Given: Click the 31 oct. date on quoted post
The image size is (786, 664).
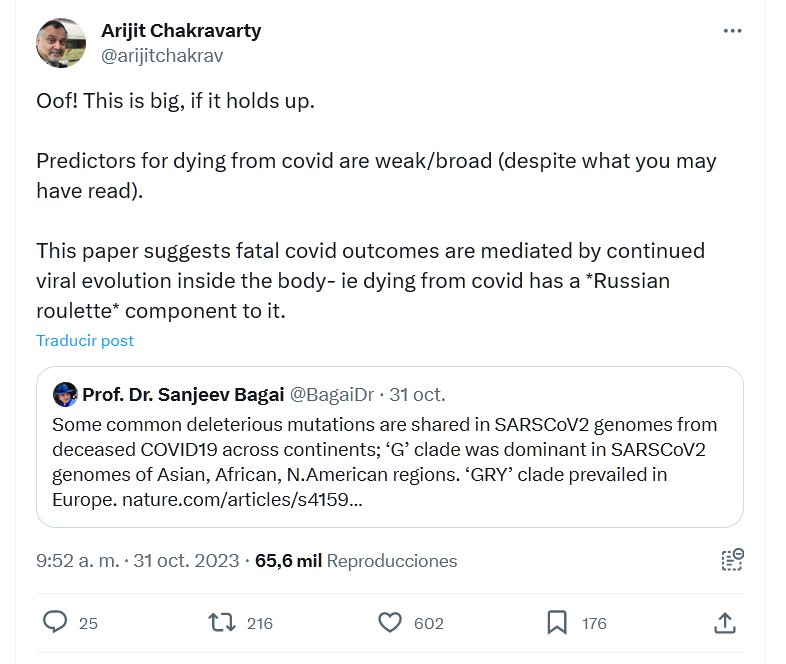Looking at the screenshot, I should pos(417,393).
